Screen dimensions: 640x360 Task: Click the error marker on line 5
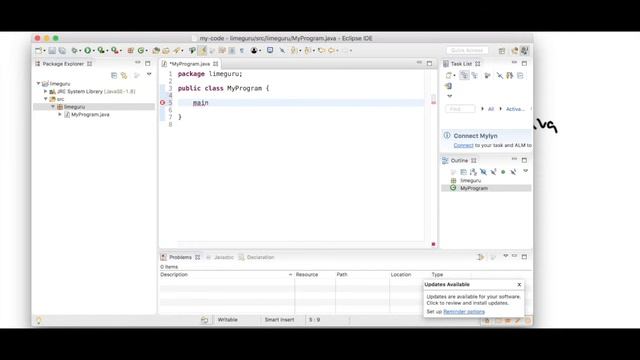point(162,102)
